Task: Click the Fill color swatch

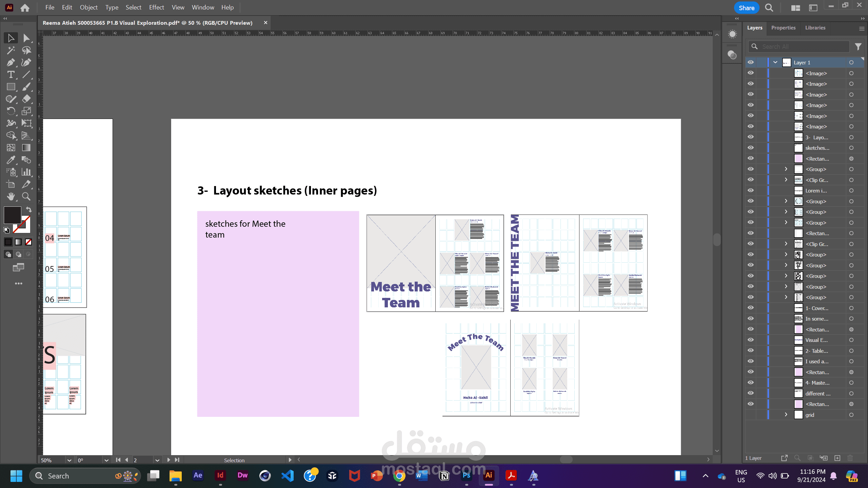Action: point(12,215)
